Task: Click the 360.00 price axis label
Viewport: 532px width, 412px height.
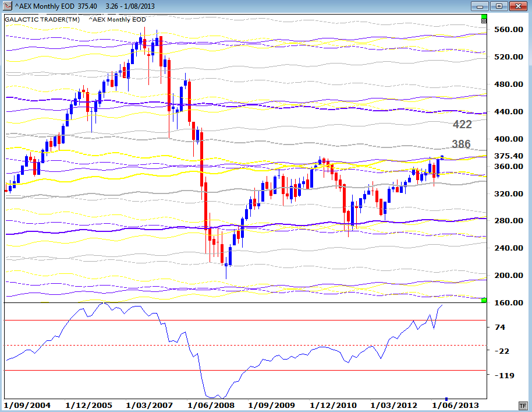Action: click(509, 167)
